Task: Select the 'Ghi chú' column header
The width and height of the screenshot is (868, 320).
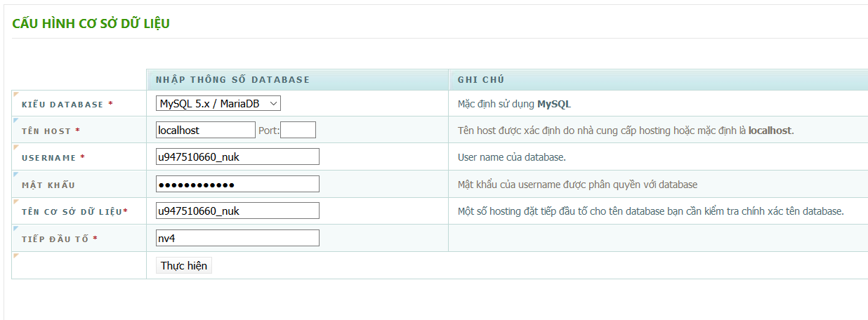Action: pyautogui.click(x=481, y=79)
